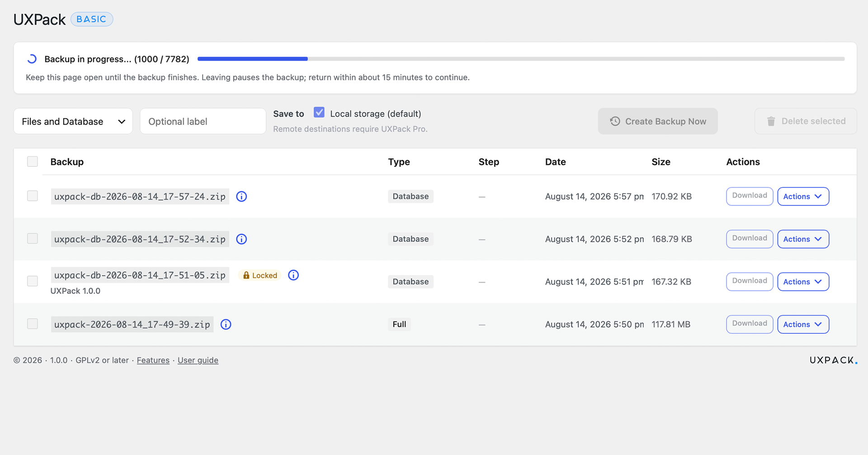Click info icon beside the Locked backup
The image size is (868, 455).
(x=293, y=275)
